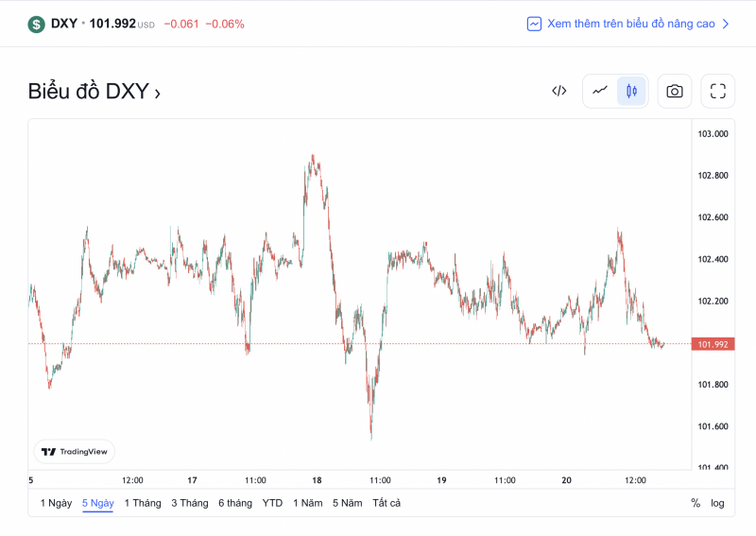This screenshot has height=536, width=756.
Task: Take a chart snapshot with camera icon
Action: click(675, 91)
